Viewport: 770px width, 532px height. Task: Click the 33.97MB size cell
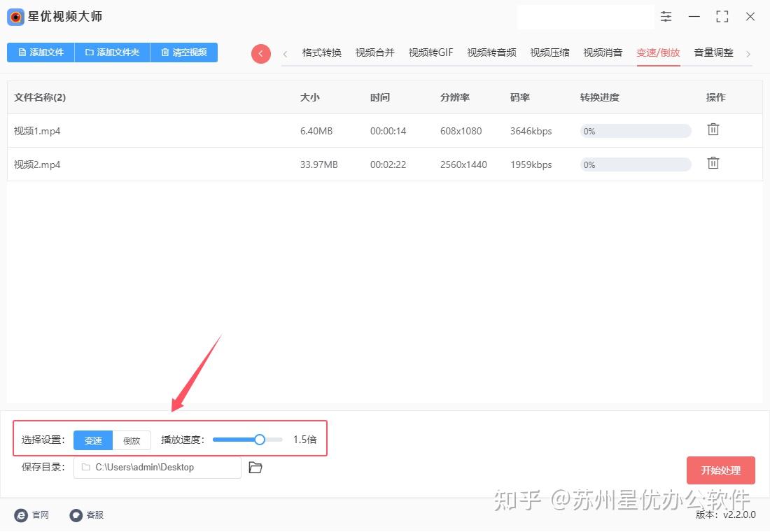tap(318, 164)
